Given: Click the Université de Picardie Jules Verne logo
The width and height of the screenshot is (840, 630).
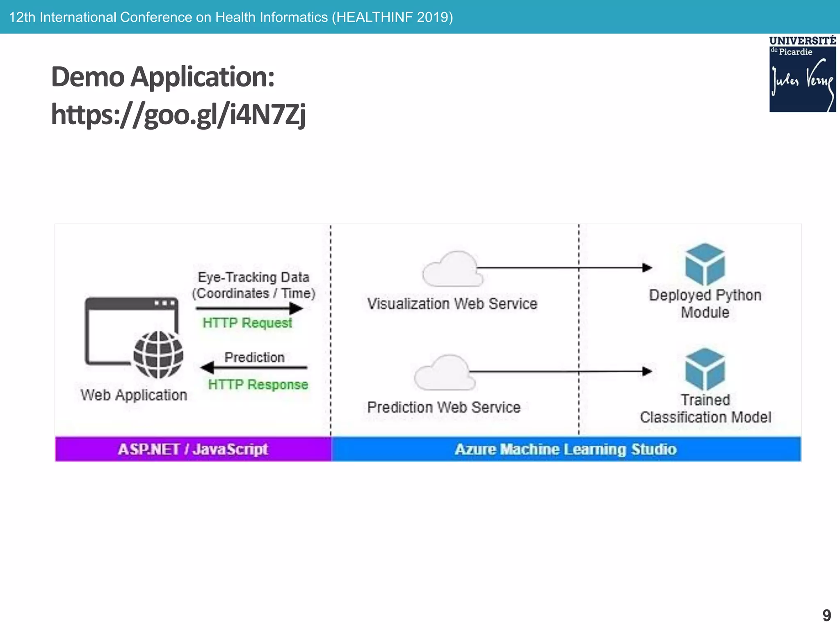Looking at the screenshot, I should [803, 74].
